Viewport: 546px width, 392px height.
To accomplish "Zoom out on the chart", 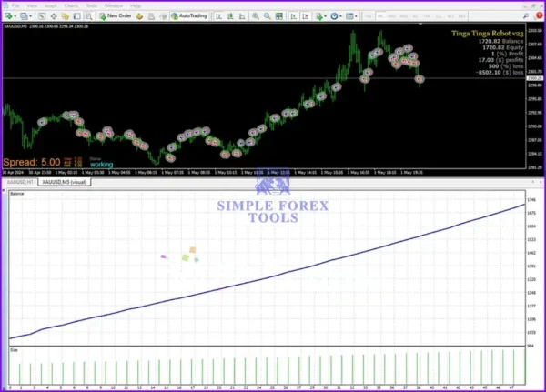I will (x=267, y=16).
